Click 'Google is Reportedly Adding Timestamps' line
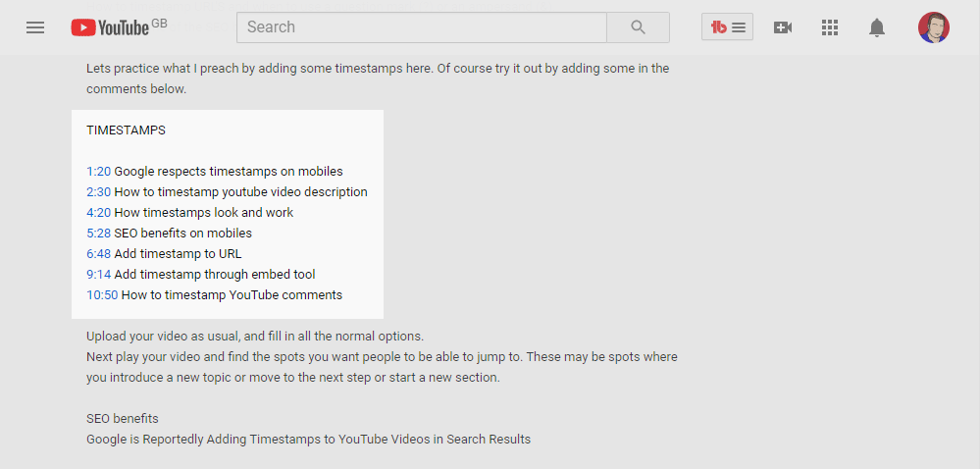Viewport: 980px width, 469px height. pos(308,439)
